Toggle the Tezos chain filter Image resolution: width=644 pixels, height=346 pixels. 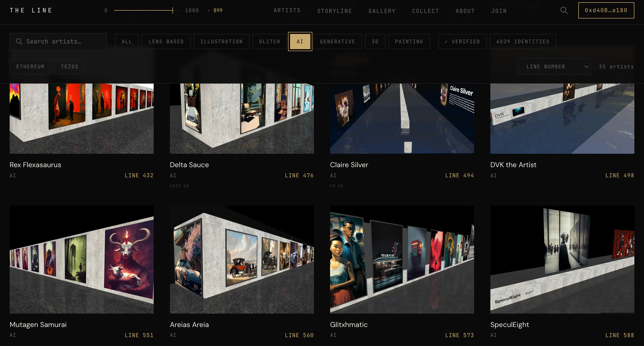tap(69, 67)
